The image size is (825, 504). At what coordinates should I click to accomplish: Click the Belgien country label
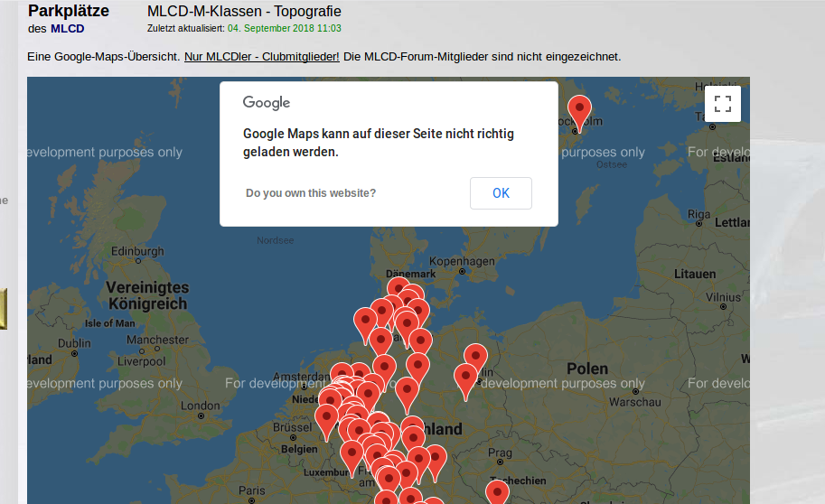click(299, 449)
